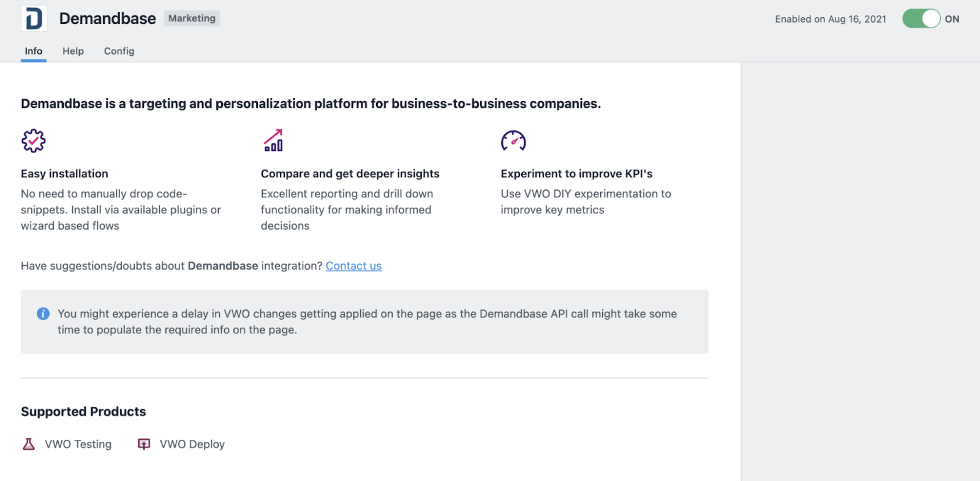Select "Experiment to improve KPI's" heading
Viewport: 980px width, 481px height.
(x=576, y=174)
